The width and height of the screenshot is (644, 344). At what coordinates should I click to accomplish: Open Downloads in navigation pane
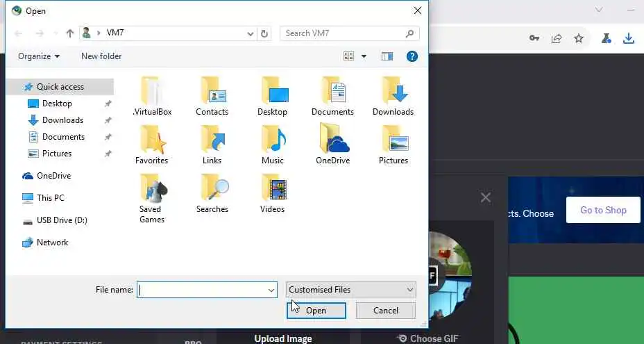pyautogui.click(x=62, y=120)
